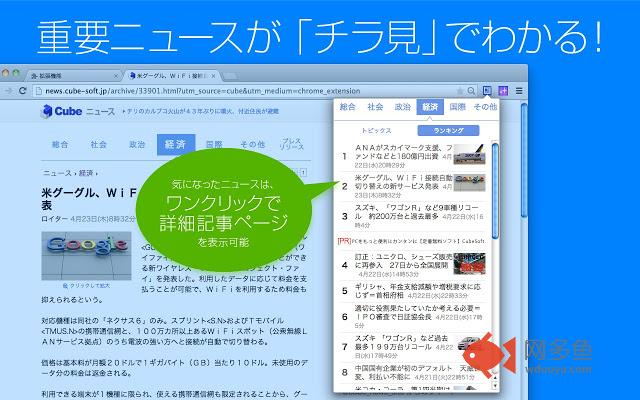
Task: Click the popup list scrollbar thumb
Action: (x=495, y=191)
